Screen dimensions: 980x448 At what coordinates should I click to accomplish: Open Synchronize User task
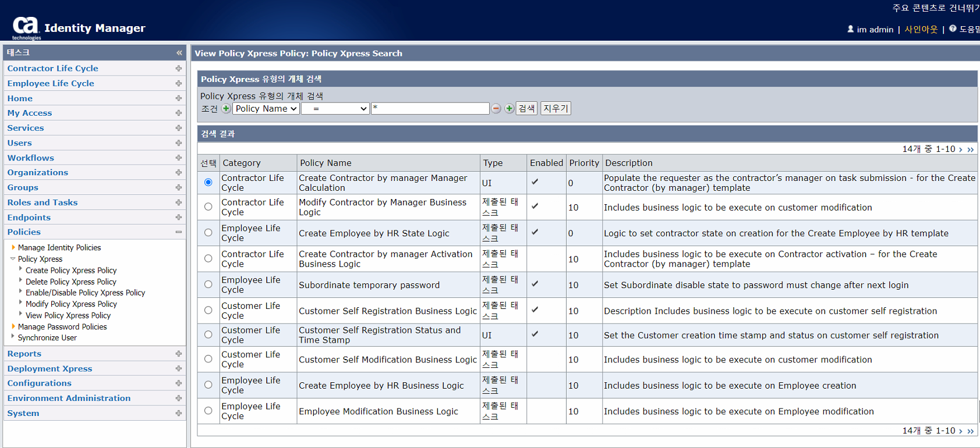[x=47, y=338]
